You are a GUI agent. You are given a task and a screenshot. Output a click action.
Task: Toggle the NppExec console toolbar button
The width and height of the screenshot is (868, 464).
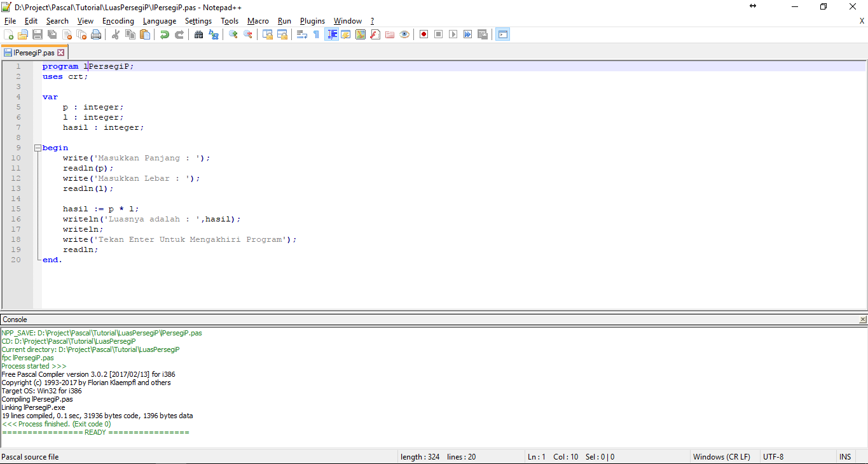[x=503, y=34]
